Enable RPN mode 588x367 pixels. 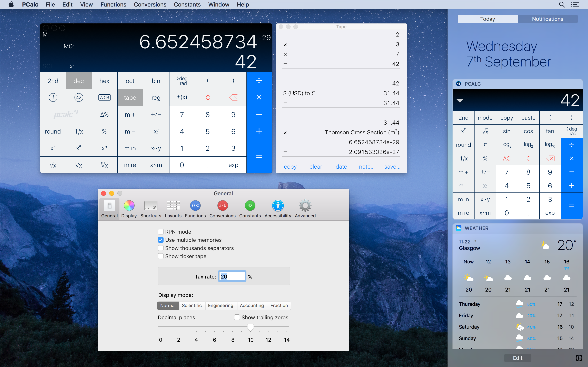161,232
